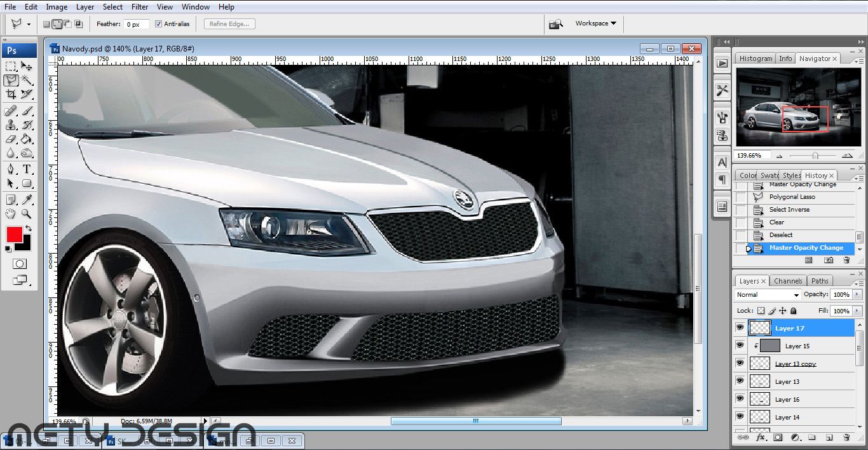Change screen mode button in toolbox
This screenshot has width=868, height=450.
tap(19, 280)
